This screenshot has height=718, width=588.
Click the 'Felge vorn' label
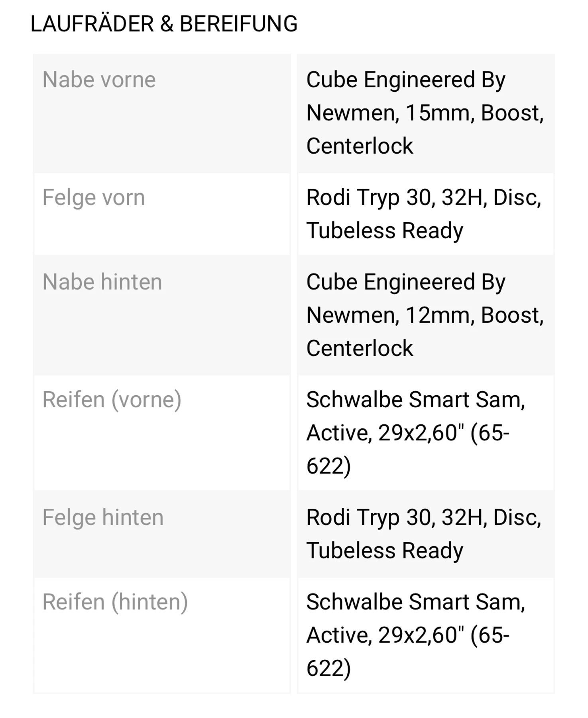(94, 197)
